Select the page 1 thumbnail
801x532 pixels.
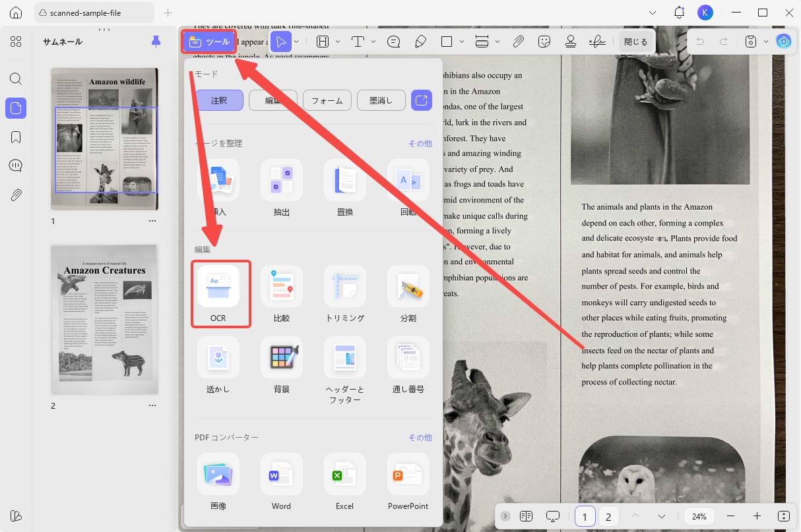(x=105, y=138)
